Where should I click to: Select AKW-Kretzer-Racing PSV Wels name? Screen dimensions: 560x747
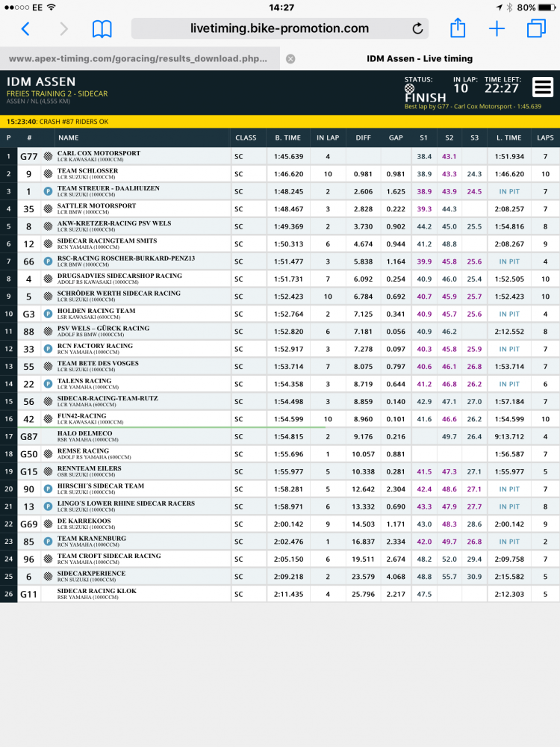[x=114, y=223]
